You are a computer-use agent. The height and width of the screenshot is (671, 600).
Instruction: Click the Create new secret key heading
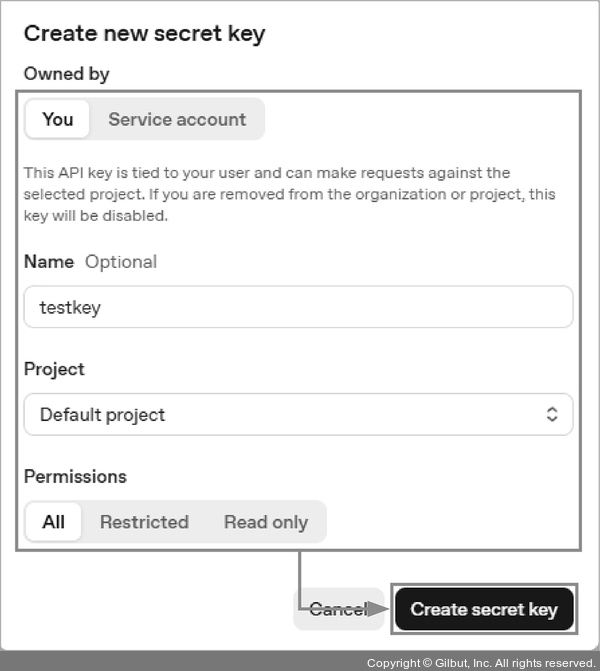click(x=144, y=33)
